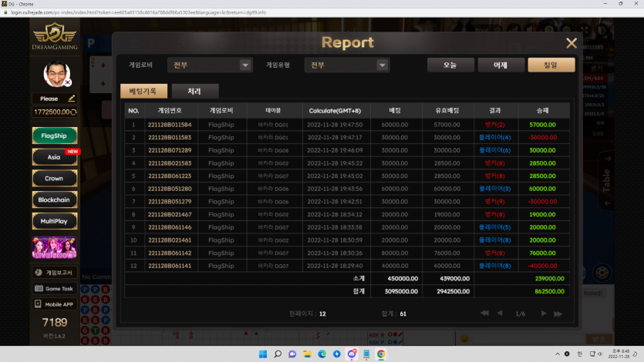Open the taskbar clock showing 2022-11-28
This screenshot has width=644, height=362.
(x=621, y=354)
